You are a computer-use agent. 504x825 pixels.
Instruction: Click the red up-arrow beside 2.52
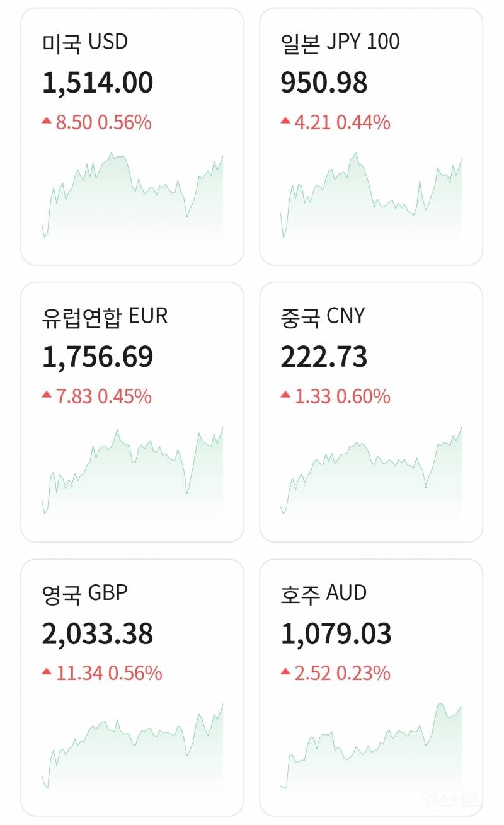[285, 672]
